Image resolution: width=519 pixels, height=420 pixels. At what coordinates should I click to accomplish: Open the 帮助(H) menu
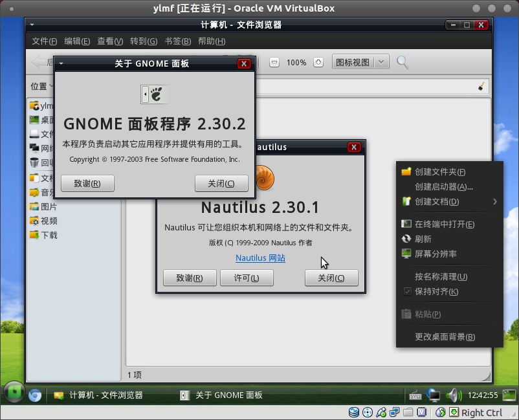tap(212, 41)
